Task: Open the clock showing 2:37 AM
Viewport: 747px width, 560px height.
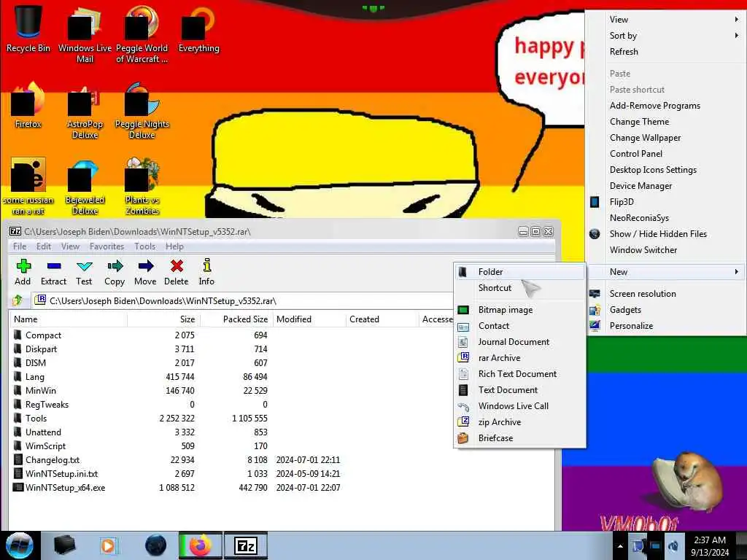Action: coord(710,546)
